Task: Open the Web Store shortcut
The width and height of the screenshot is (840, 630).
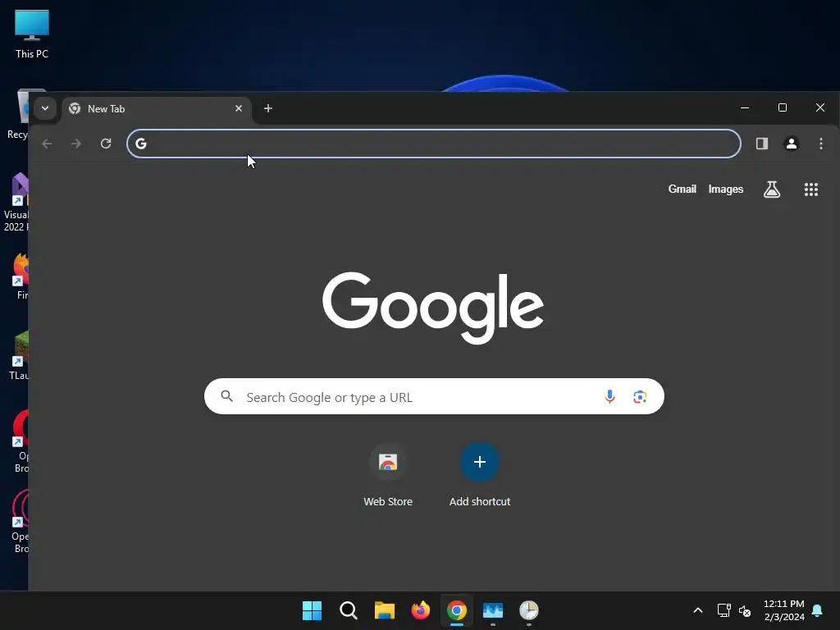Action: [x=388, y=462]
